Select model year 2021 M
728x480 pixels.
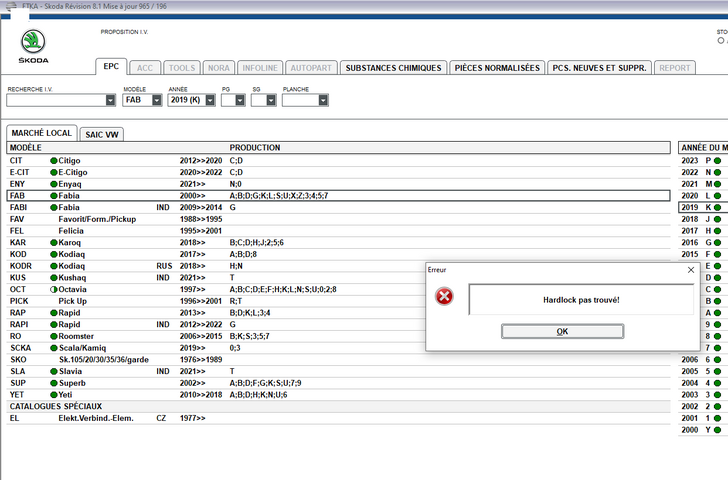click(703, 184)
